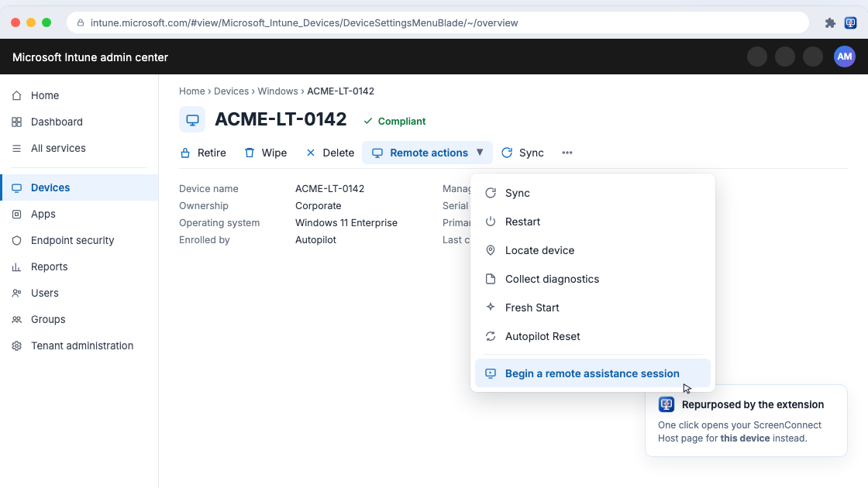
Task: Begin a remote assistance session
Action: 593,373
